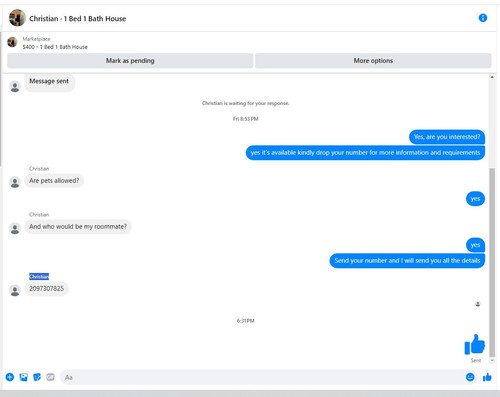This screenshot has height=397, width=500.
Task: Click scrollbar up arrow in chat
Action: coord(492,77)
